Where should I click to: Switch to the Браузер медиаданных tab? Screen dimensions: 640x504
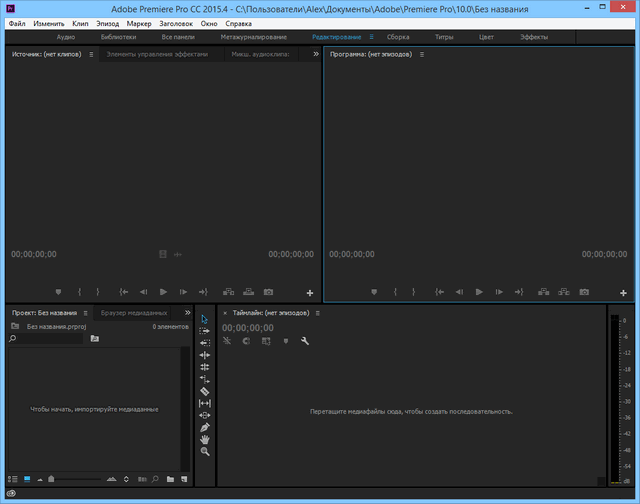pos(134,313)
